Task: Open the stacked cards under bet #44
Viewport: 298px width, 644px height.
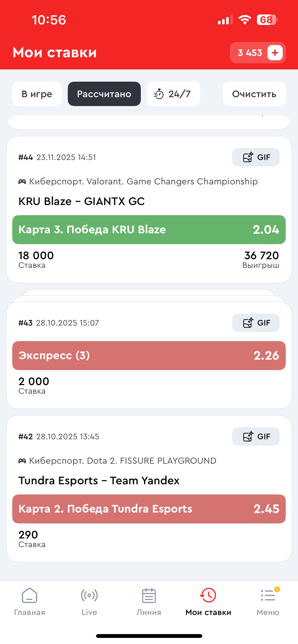Action: (149, 295)
